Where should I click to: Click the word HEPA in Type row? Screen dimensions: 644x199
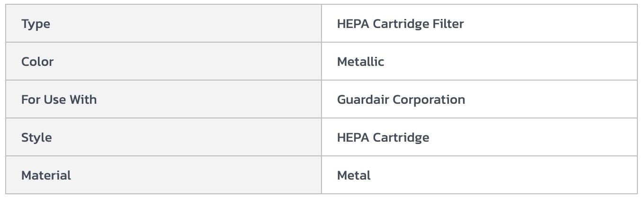pos(353,24)
